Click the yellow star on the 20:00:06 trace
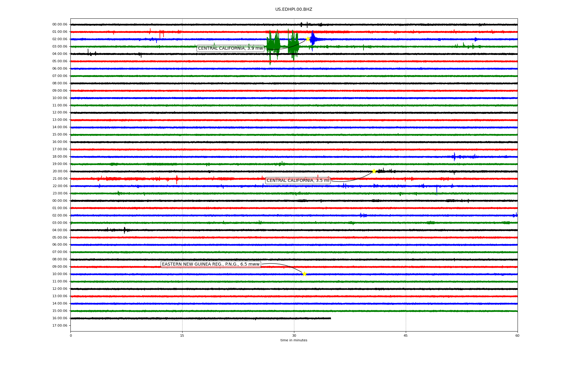Viewport: 588px width, 368px height. click(x=374, y=171)
